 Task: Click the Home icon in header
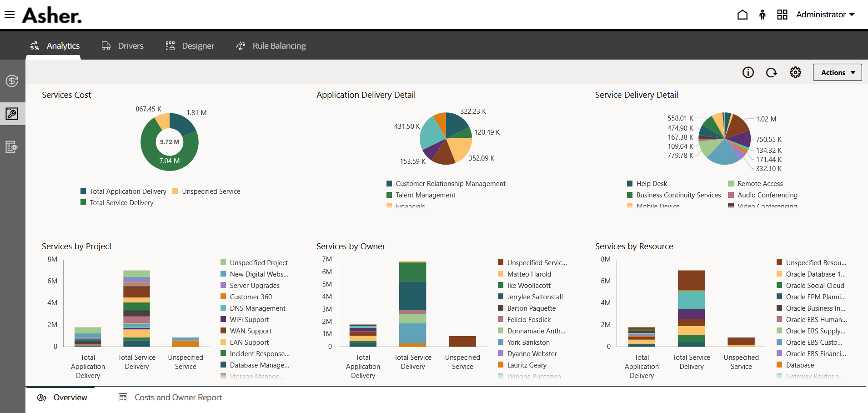coord(742,15)
